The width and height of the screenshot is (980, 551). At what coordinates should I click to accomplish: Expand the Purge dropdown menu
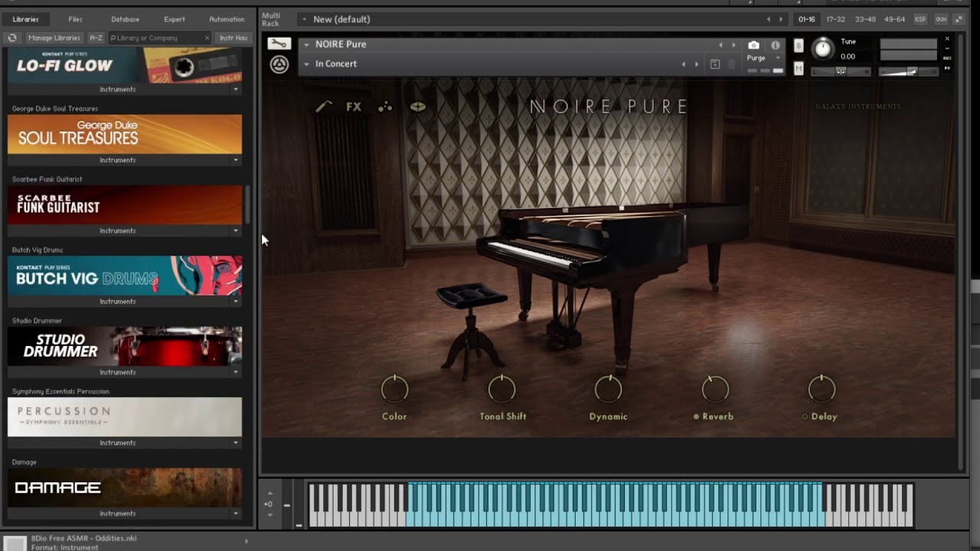pos(778,58)
